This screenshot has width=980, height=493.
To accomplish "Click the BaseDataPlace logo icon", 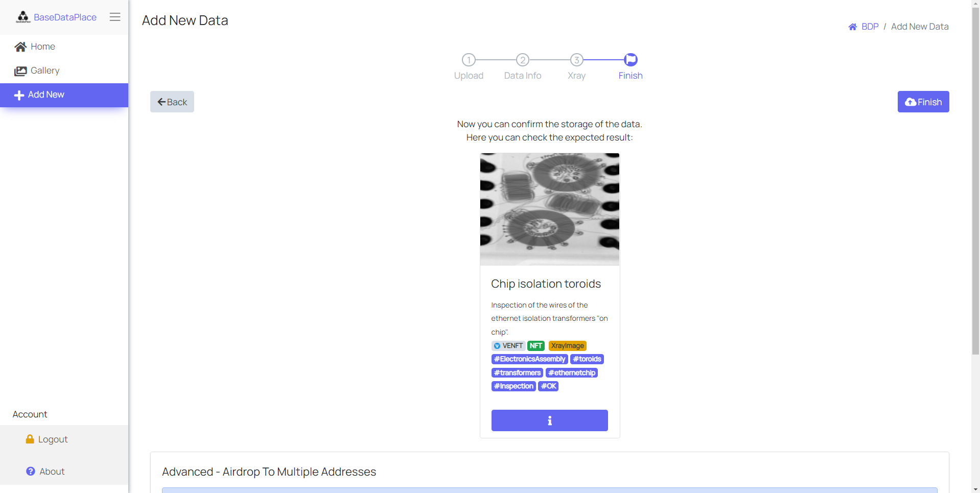I will (23, 17).
